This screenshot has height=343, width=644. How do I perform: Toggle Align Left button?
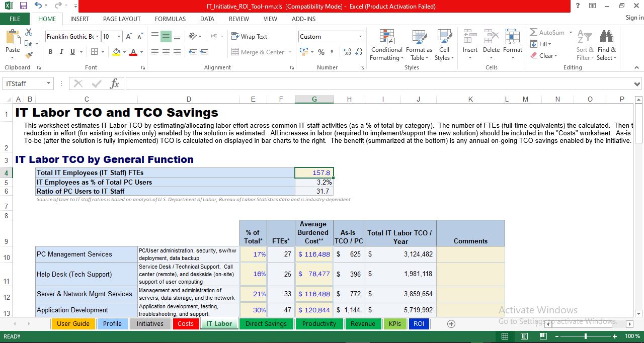click(155, 52)
